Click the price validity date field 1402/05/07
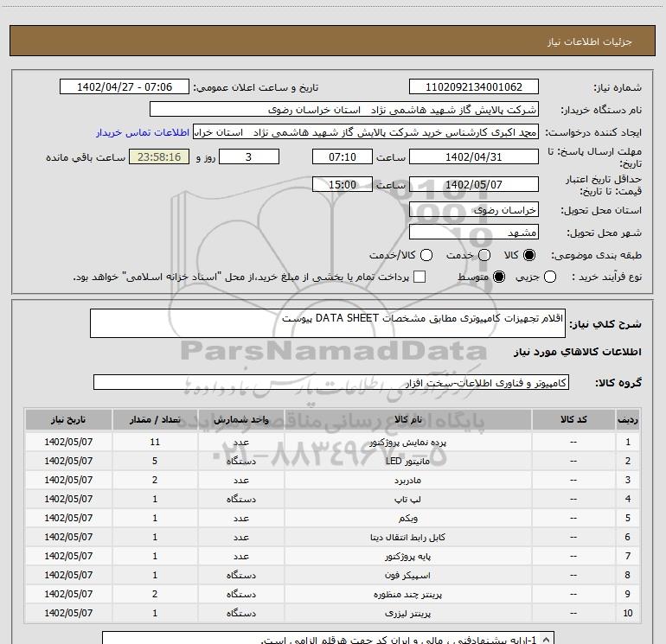This screenshot has width=666, height=644. tap(473, 184)
